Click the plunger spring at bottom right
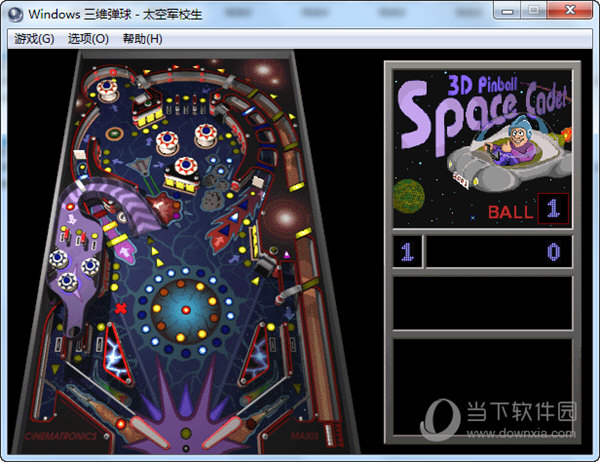The image size is (600, 462). click(328, 435)
